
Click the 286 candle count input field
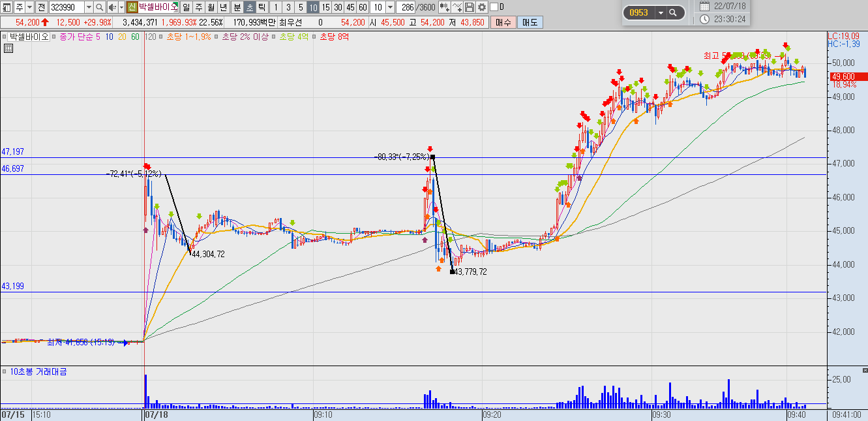[x=406, y=7]
